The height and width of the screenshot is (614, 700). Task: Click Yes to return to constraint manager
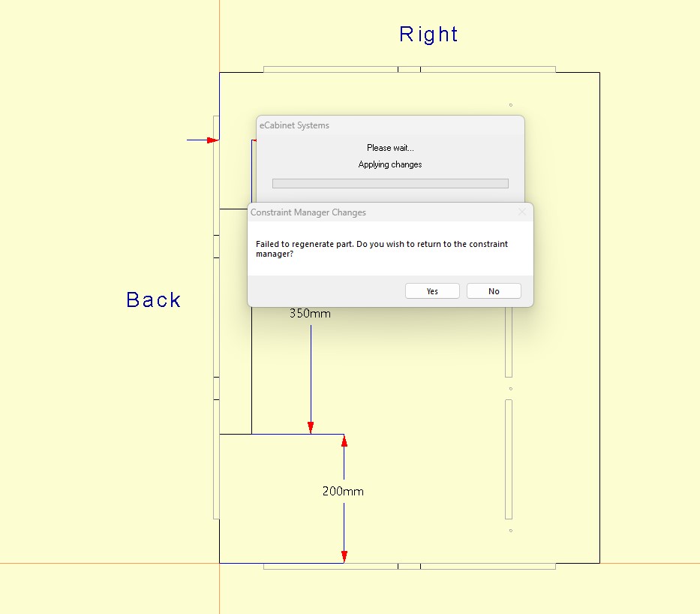point(432,291)
